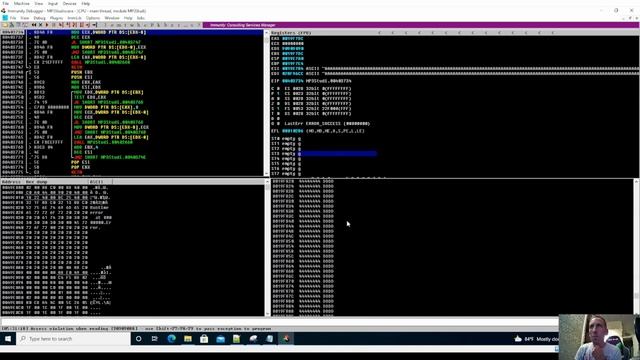Open the Jobs menu
Image resolution: width=640 pixels, height=360 pixels.
(141, 18)
